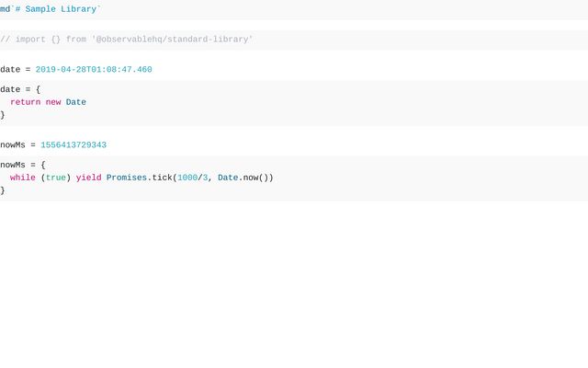Select the nowMs output number 1556413729343
Image resolution: width=588 pixels, height=368 pixels.
pos(73,145)
